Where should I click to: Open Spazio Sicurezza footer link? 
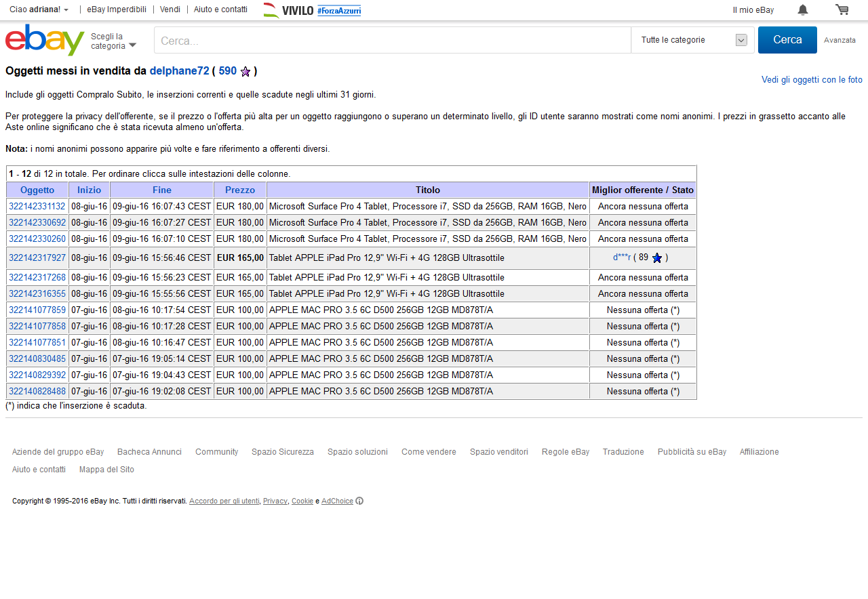coord(283,452)
